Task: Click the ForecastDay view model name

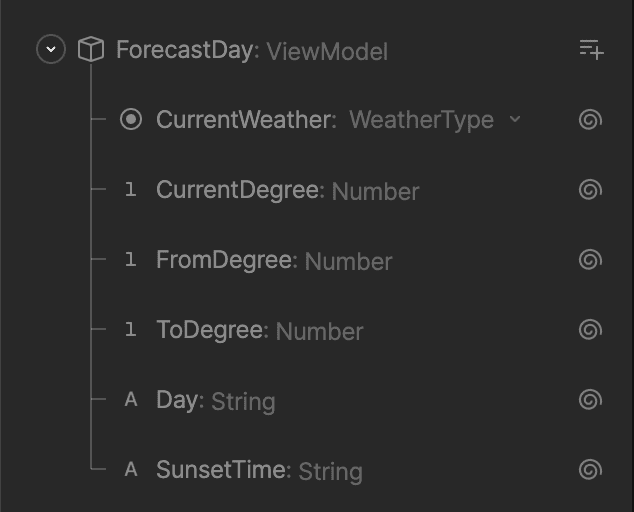Action: [185, 50]
